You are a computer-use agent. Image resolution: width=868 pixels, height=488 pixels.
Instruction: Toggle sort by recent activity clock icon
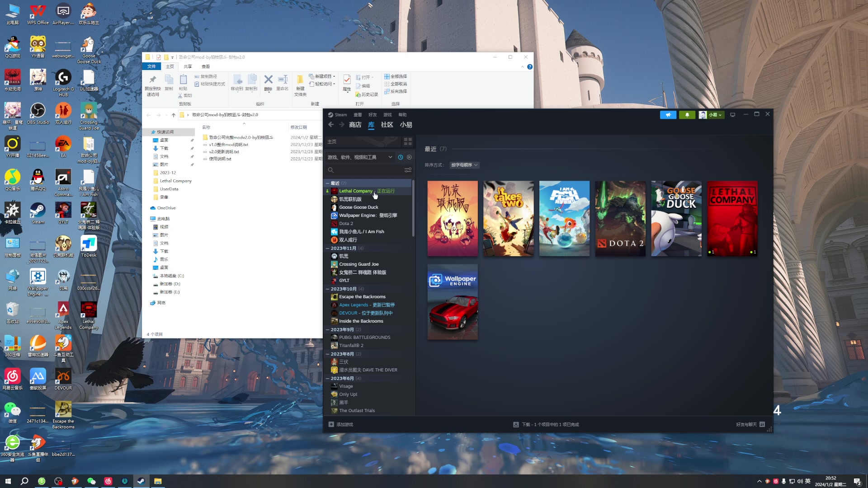401,157
